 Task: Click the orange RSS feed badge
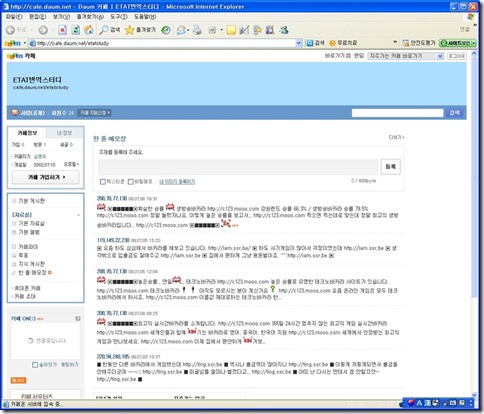click(18, 380)
